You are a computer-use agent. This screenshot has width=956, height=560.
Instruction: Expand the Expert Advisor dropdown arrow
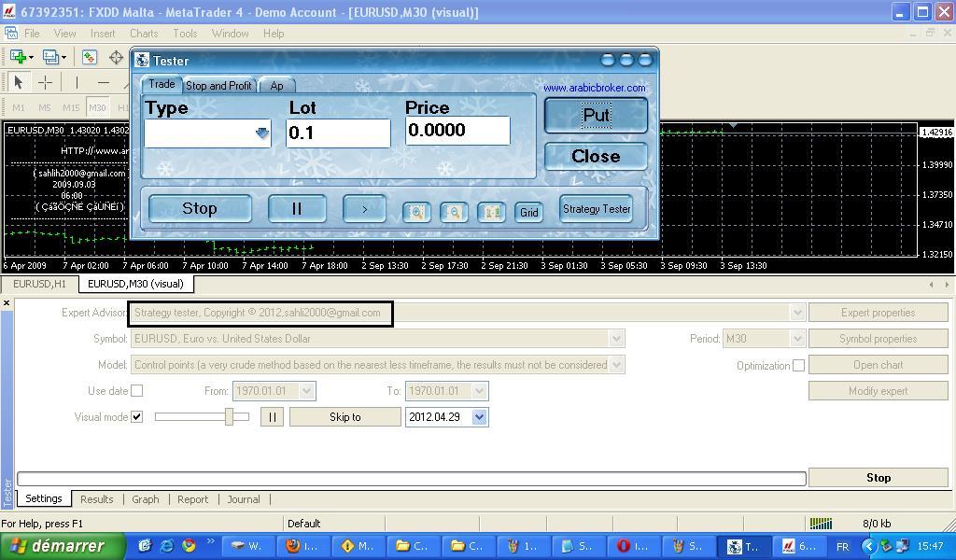[x=797, y=313]
